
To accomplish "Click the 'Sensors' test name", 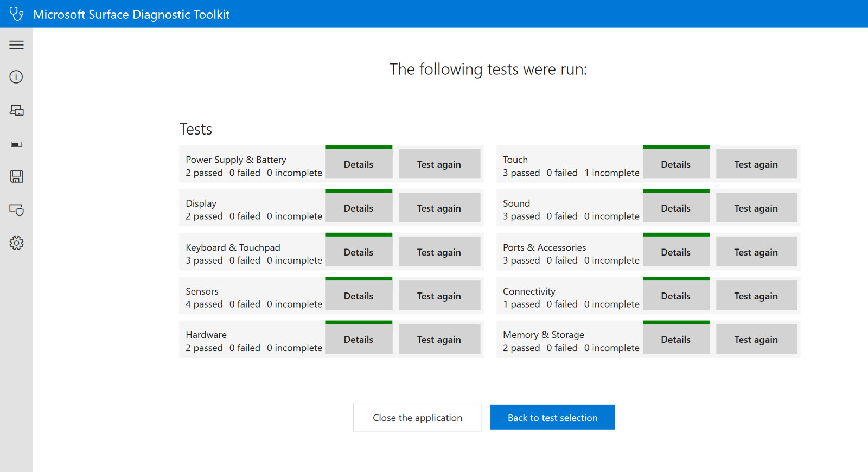I will click(202, 291).
